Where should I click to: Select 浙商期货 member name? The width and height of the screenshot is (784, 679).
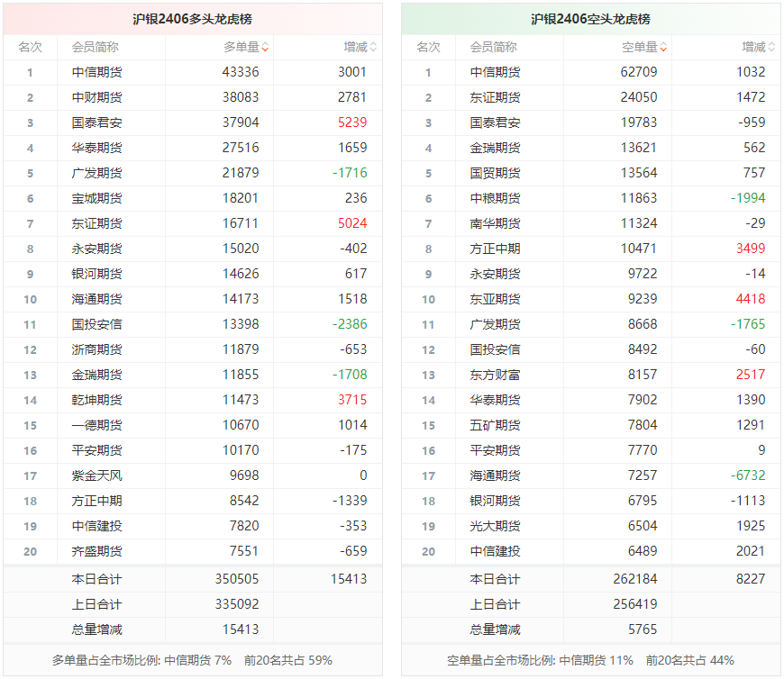pos(96,349)
